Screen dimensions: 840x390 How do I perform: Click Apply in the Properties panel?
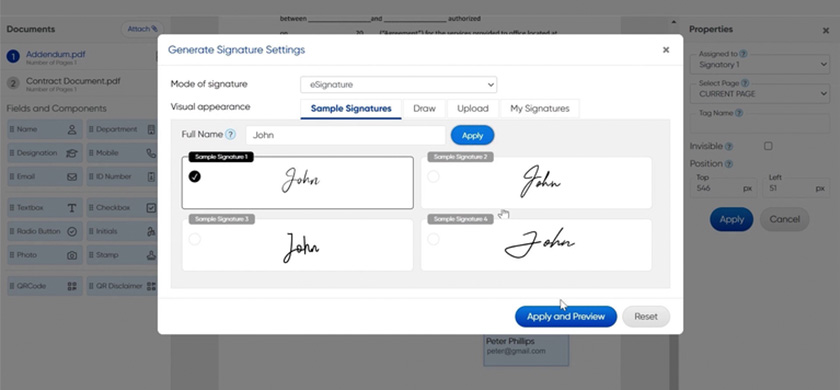pos(731,219)
